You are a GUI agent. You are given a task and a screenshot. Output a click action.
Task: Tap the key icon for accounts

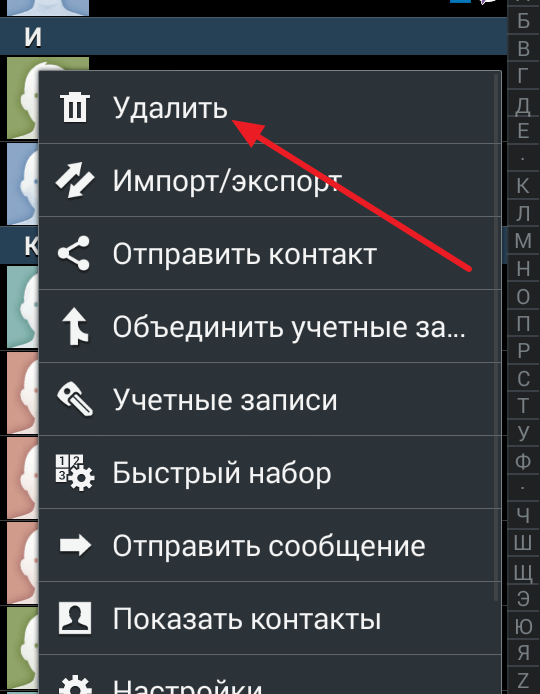point(75,399)
